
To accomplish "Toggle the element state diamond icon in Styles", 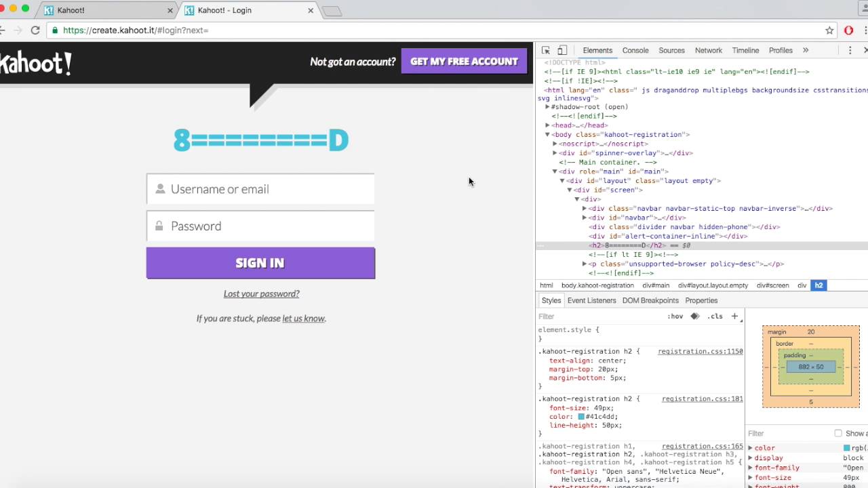I will point(694,317).
